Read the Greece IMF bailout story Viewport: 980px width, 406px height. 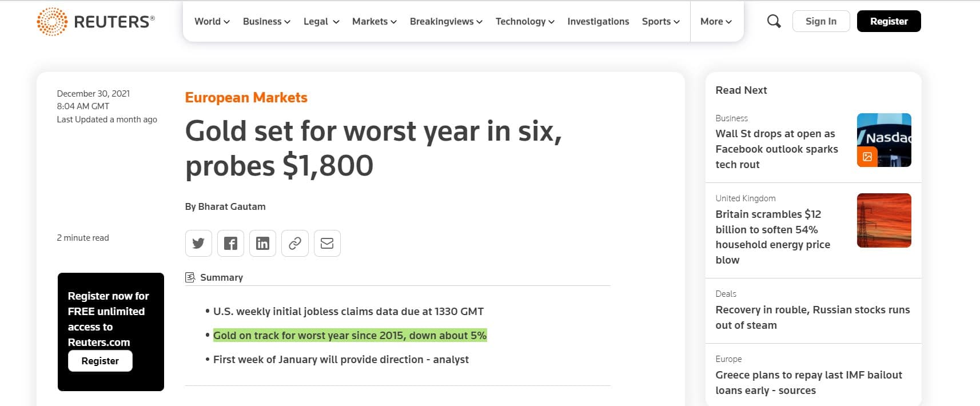[808, 383]
